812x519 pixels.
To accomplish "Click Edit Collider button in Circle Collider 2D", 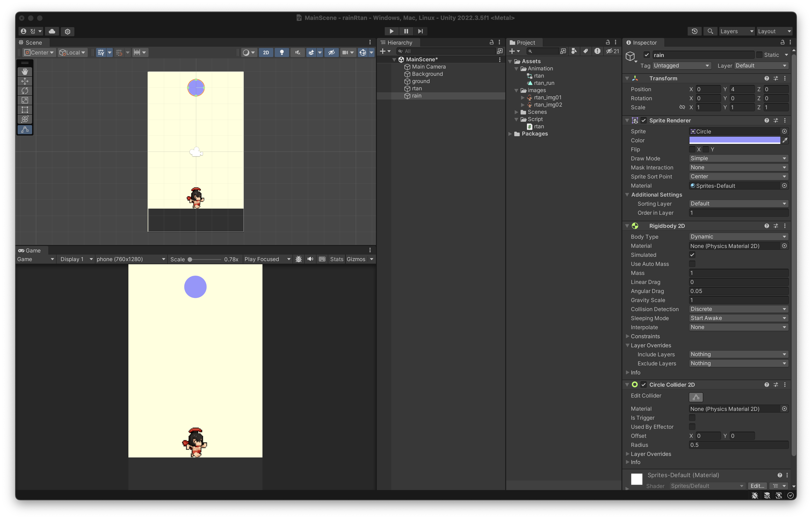I will [x=696, y=397].
